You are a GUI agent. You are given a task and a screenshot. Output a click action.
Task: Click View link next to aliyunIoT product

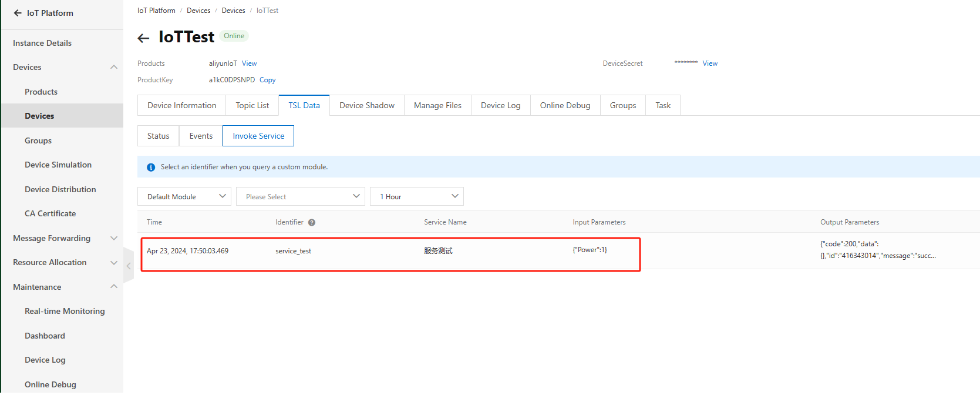pyautogui.click(x=250, y=63)
